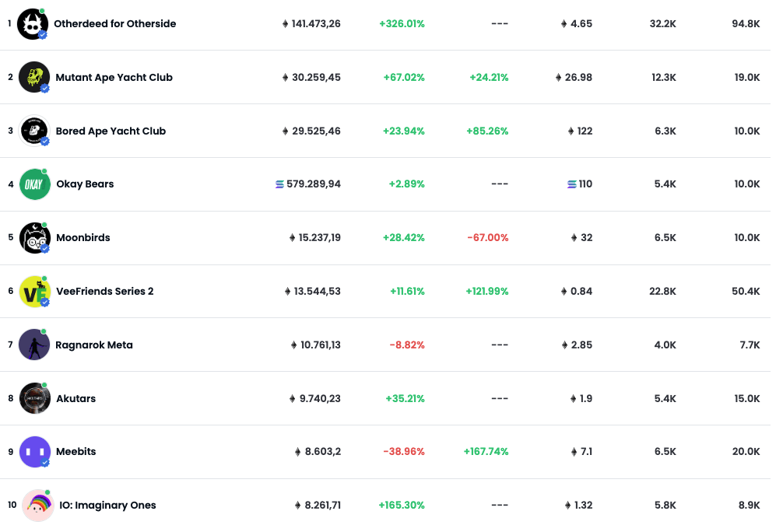The width and height of the screenshot is (783, 532).
Task: Select the items count 7.7K
Action: click(x=750, y=345)
